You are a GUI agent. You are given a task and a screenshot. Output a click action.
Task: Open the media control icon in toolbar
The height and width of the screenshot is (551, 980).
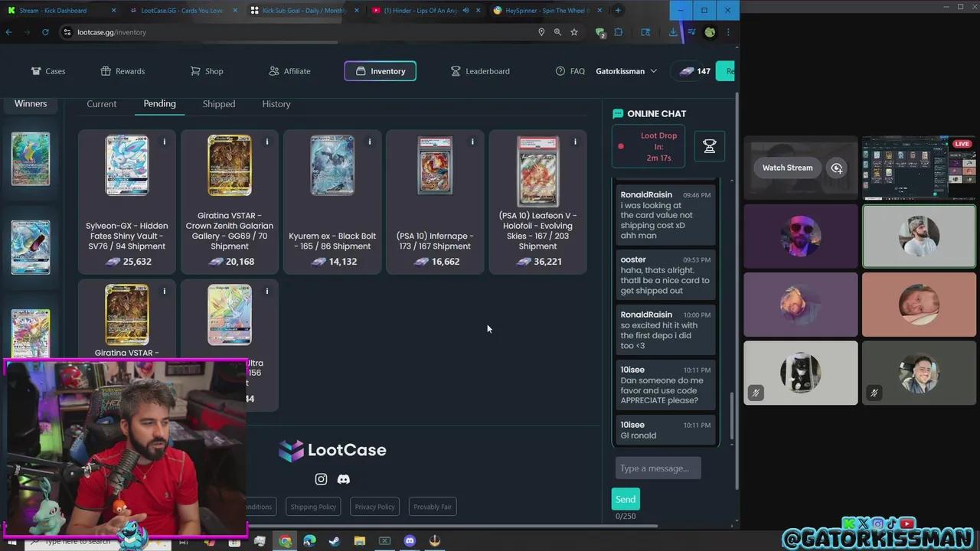pyautogui.click(x=691, y=32)
